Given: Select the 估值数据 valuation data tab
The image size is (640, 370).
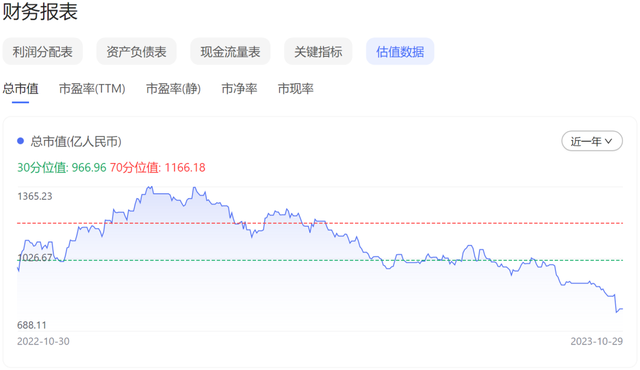Looking at the screenshot, I should 400,52.
